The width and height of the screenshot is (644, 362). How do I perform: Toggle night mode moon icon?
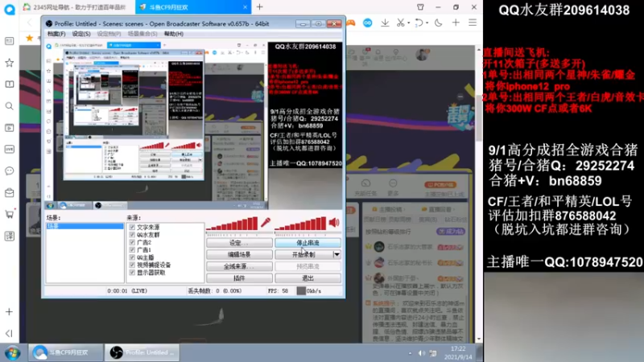click(x=439, y=23)
